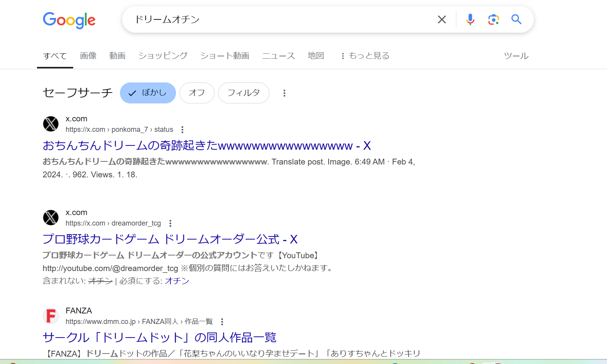Open the three-dot menu for the FANZA result

click(x=222, y=322)
